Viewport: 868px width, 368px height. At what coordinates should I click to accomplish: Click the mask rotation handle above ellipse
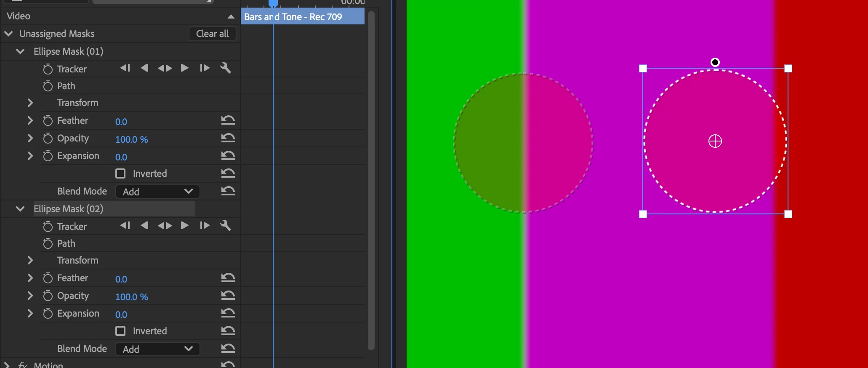coord(715,62)
